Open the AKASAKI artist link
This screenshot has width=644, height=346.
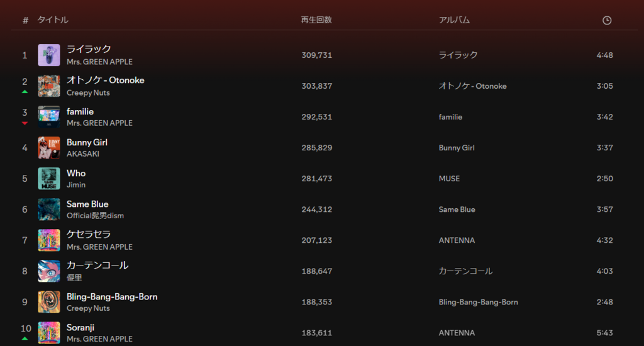click(x=83, y=153)
